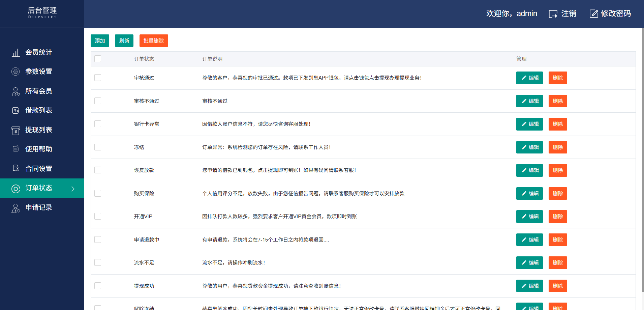Delete the 购买保险 row
644x310 pixels.
(x=558, y=194)
